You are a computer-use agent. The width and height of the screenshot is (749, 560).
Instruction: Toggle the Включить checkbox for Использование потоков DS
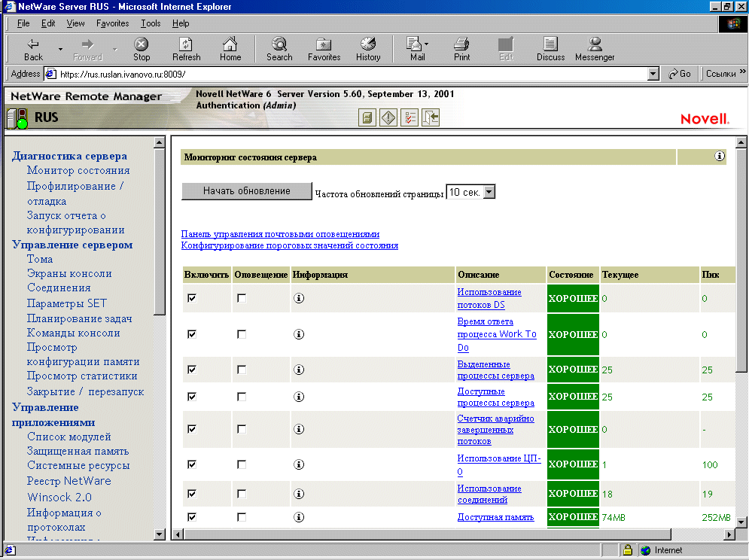click(x=192, y=298)
